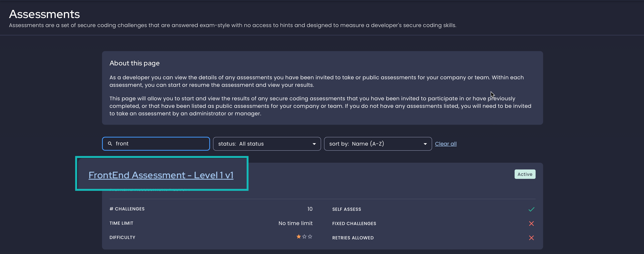Viewport: 644px width, 254px height.
Task: Open the status filter dropdown
Action: click(267, 144)
